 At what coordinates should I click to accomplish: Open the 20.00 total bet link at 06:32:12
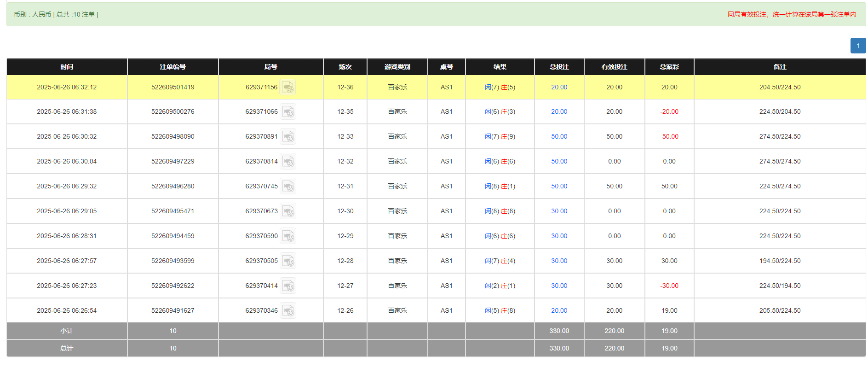click(559, 87)
